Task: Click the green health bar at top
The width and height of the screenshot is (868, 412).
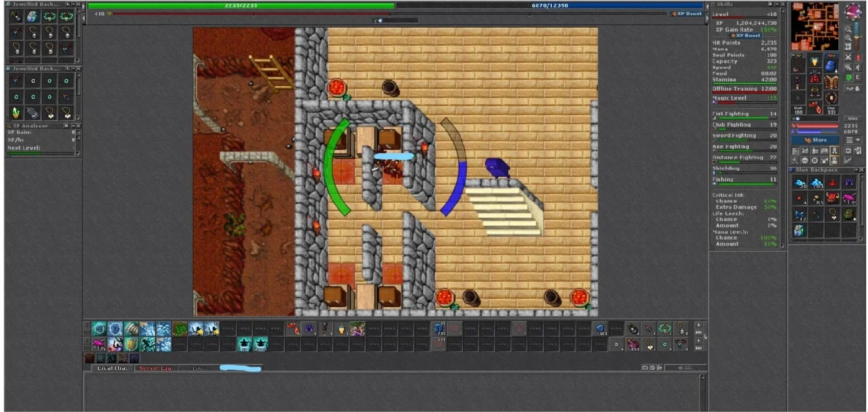Action: point(241,5)
